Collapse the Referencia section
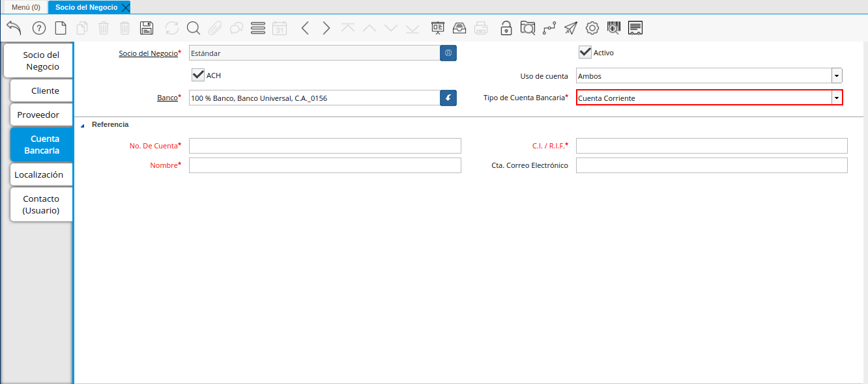Image resolution: width=868 pixels, height=384 pixels. tap(83, 125)
